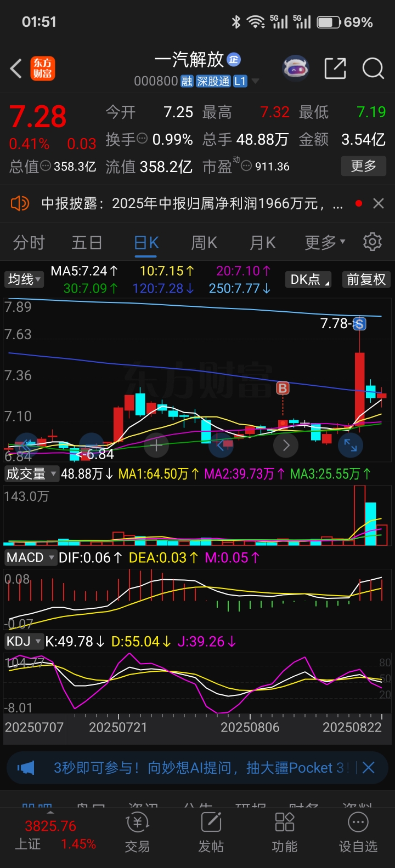Image resolution: width=395 pixels, height=868 pixels.
Task: Tap the info icon beside 总值
Action: [46, 166]
